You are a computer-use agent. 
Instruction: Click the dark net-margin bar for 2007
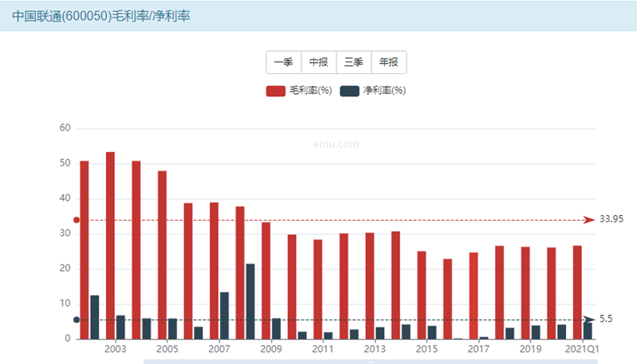[x=224, y=315]
